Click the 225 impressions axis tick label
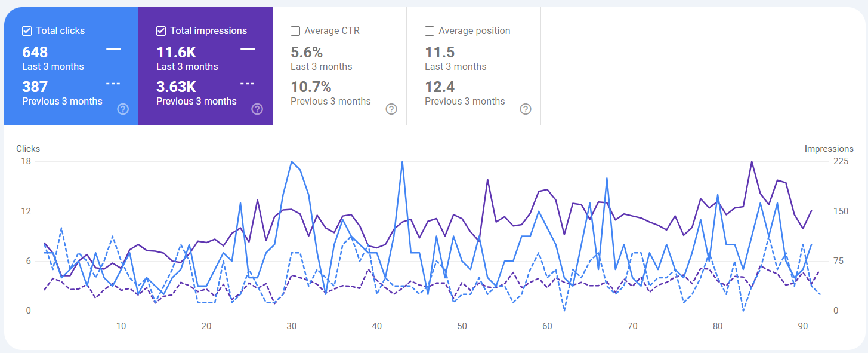 pos(841,161)
